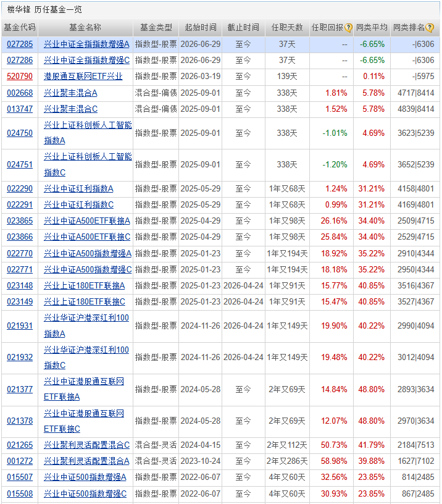Click the 截止时间 column header
This screenshot has width=442, height=504.
click(x=243, y=28)
